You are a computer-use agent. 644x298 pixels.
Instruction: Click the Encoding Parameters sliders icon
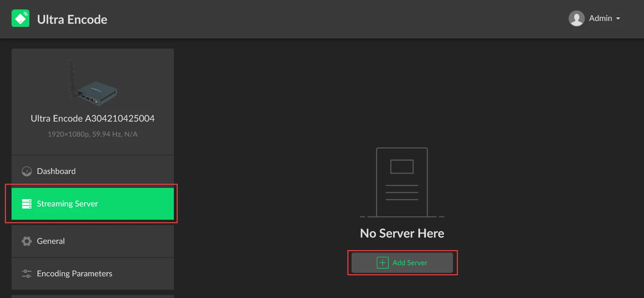click(x=27, y=274)
